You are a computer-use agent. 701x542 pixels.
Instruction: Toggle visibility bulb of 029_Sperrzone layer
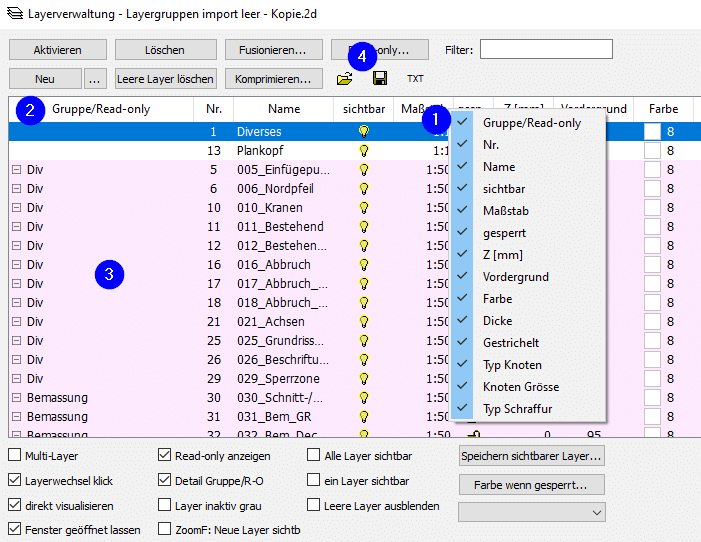pyautogui.click(x=364, y=379)
